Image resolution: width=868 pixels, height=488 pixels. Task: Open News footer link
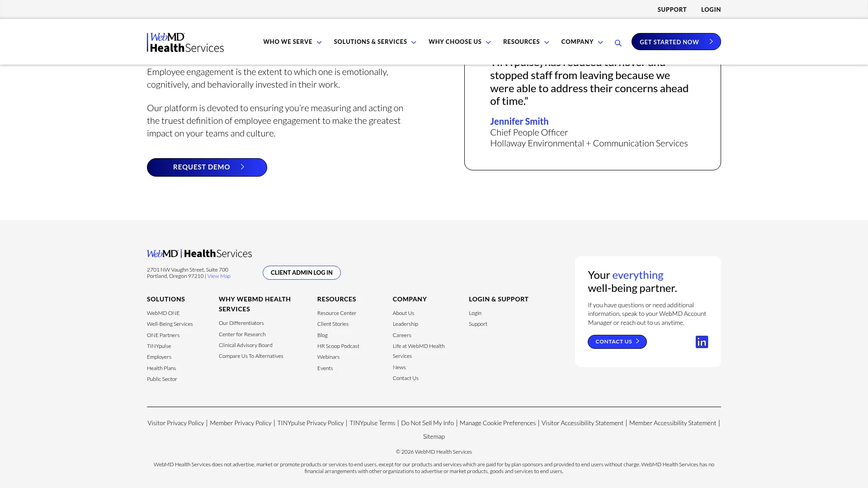click(x=399, y=367)
